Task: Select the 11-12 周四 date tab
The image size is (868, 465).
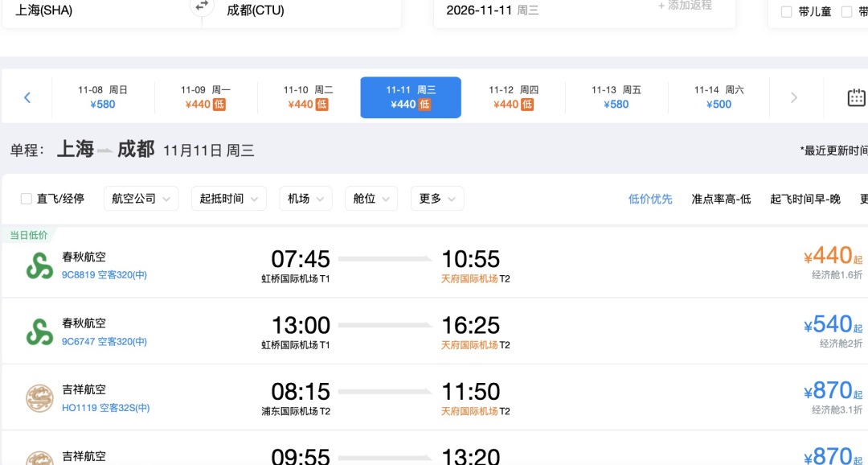Action: pyautogui.click(x=513, y=97)
